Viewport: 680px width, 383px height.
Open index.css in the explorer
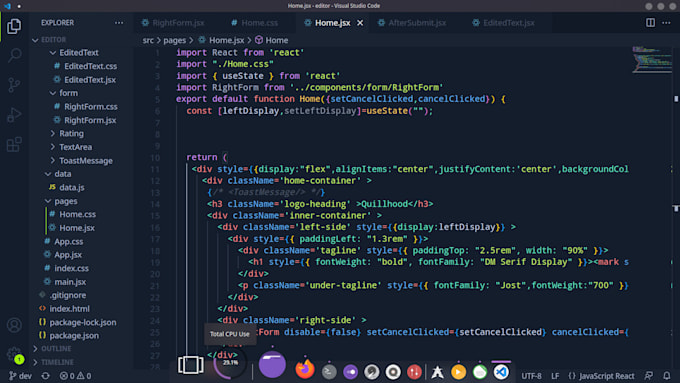tap(71, 268)
